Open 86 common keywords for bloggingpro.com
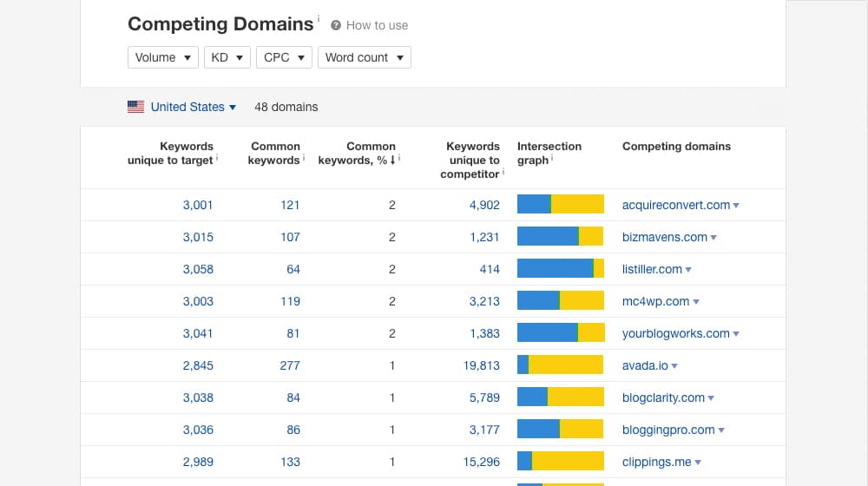The image size is (868, 486). [x=293, y=430]
